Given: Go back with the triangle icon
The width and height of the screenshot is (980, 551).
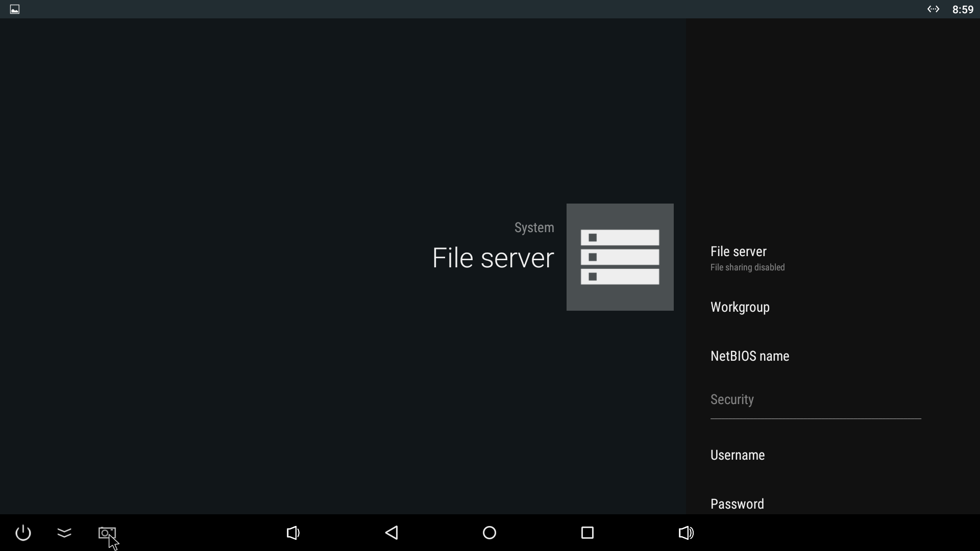Looking at the screenshot, I should (x=391, y=533).
